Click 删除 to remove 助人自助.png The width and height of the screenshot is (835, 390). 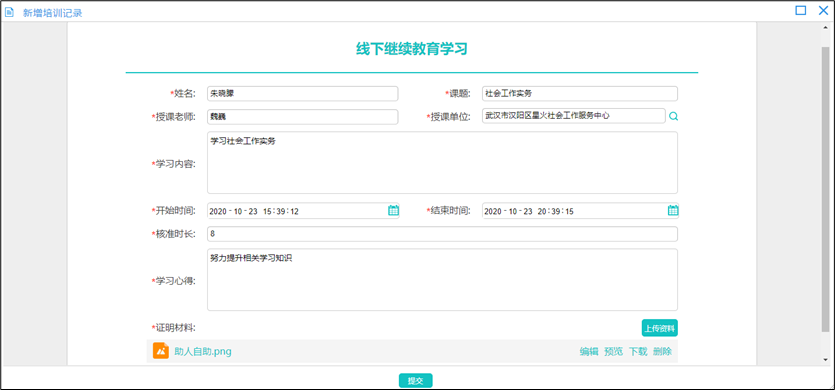[x=662, y=352]
